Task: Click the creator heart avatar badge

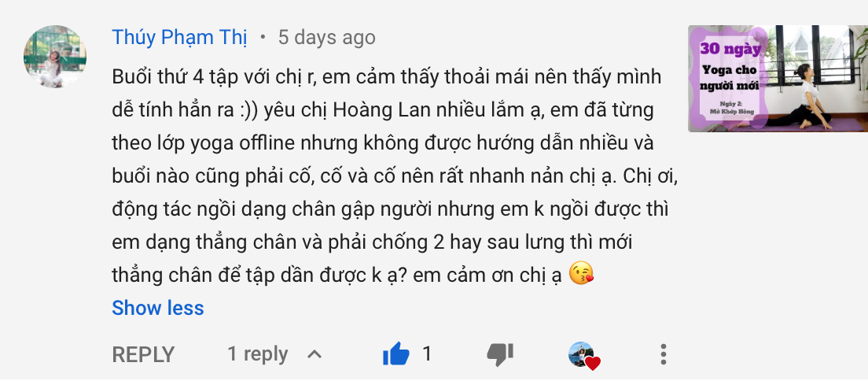Action: click(584, 356)
